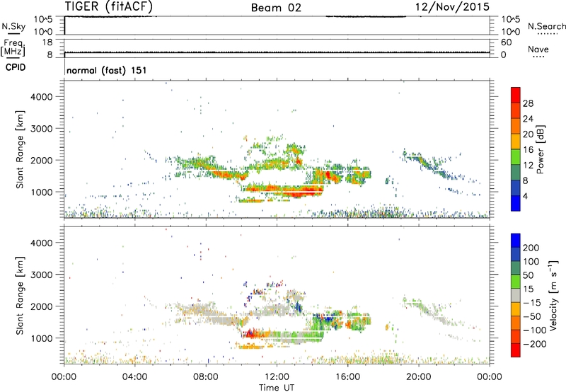Click the gray -15 to 15 velocity swatch
The height and width of the screenshot is (392, 566).
click(x=516, y=295)
